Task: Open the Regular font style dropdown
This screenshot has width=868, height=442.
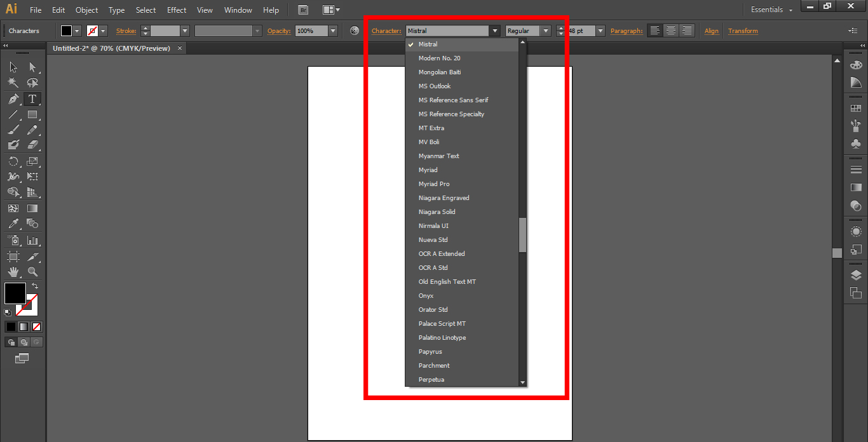Action: coord(545,30)
